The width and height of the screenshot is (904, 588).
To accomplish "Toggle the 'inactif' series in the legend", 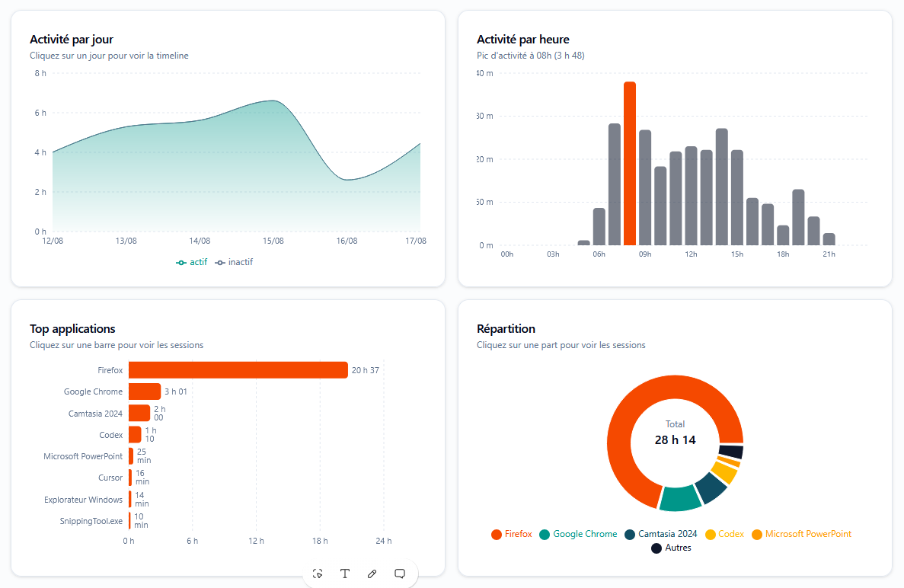I will tap(234, 262).
